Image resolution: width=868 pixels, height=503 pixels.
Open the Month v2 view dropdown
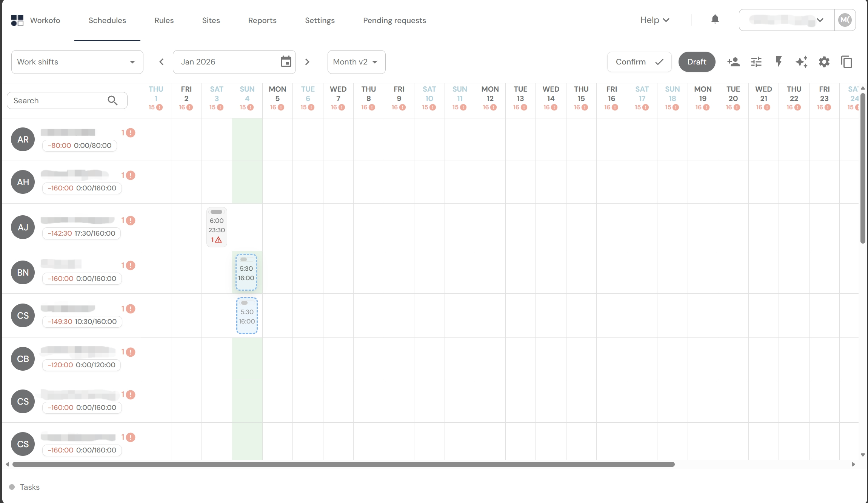[356, 62]
